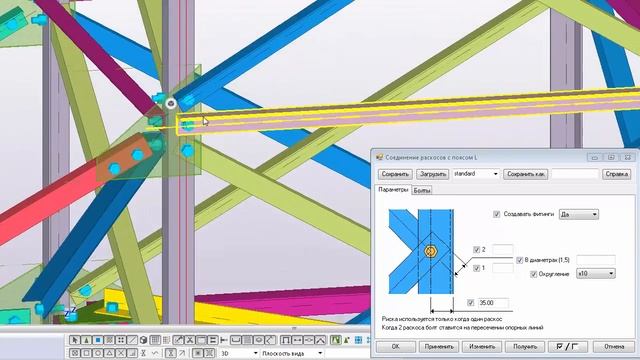This screenshot has height=360, width=640.
Task: Select the orange gusset plate with two bolts
Action: click(124, 158)
